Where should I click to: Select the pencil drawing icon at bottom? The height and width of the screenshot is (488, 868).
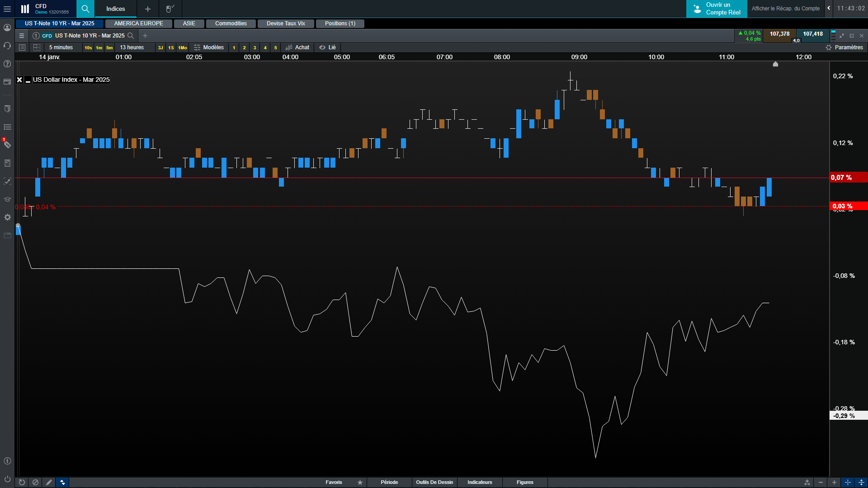pos(49,482)
